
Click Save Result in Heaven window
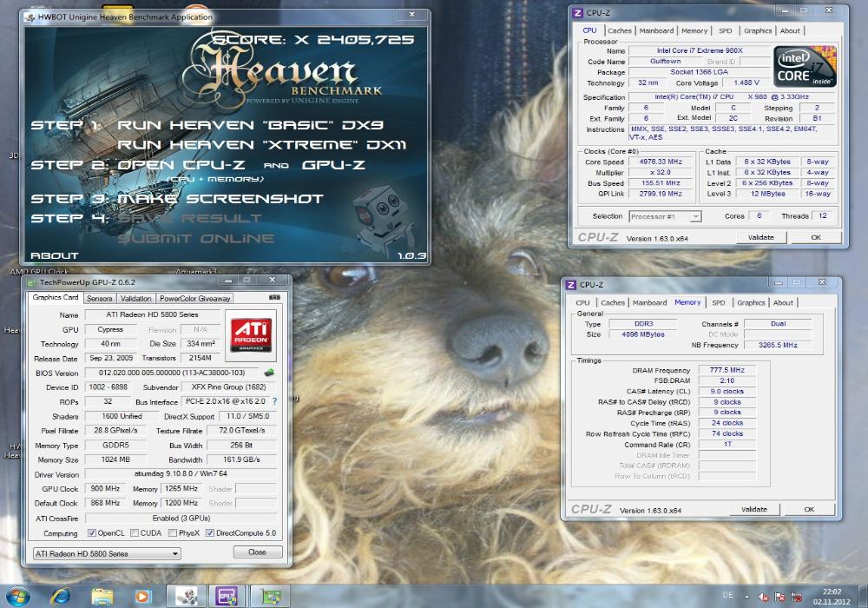pyautogui.click(x=189, y=219)
